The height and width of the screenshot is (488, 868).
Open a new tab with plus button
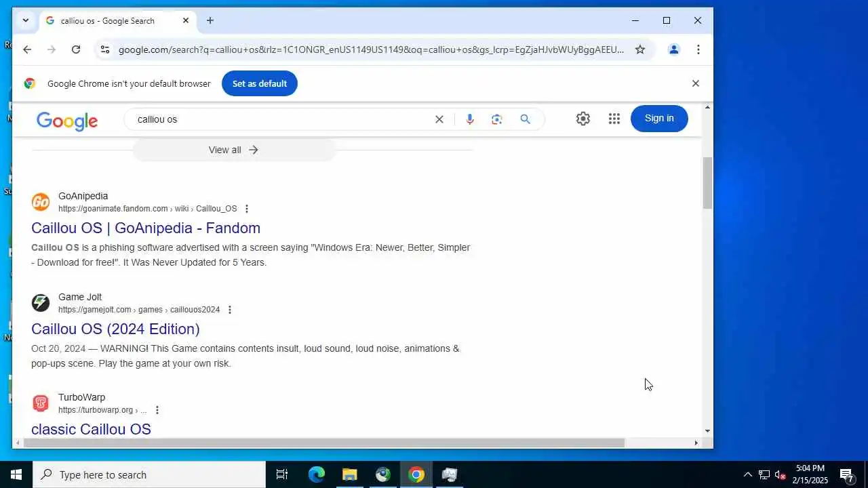click(x=210, y=20)
